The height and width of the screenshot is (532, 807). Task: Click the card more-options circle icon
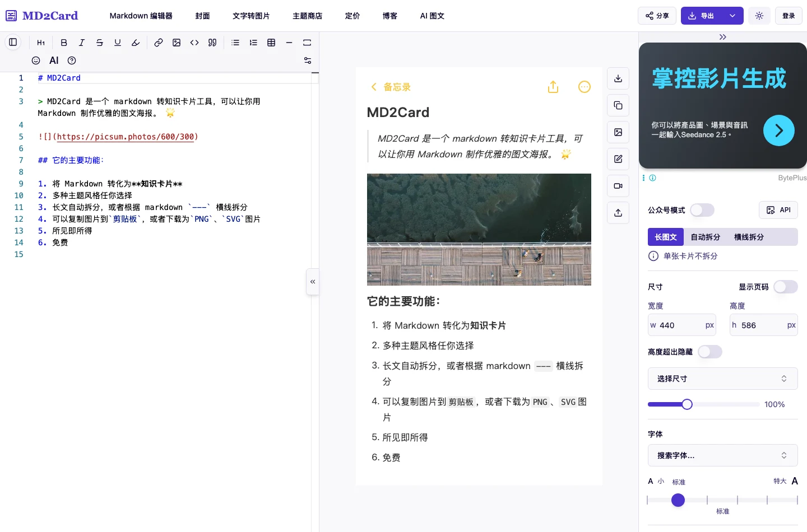click(x=585, y=87)
